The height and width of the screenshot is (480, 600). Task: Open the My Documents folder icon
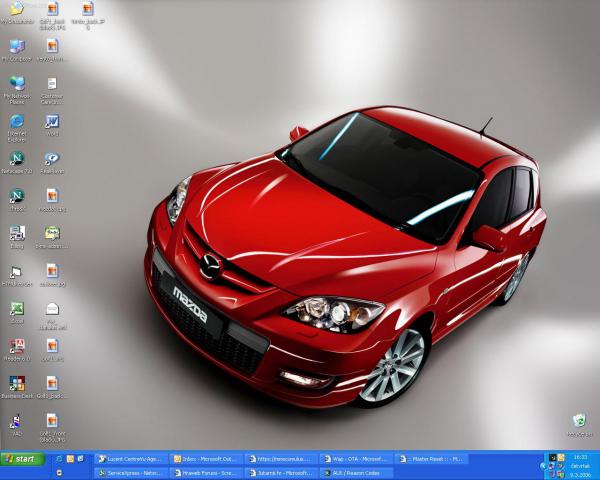17,11
